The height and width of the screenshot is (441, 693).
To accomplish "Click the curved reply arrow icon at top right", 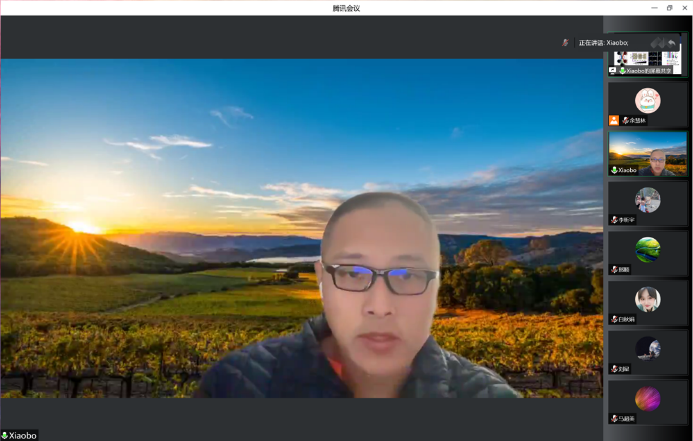I will point(671,43).
